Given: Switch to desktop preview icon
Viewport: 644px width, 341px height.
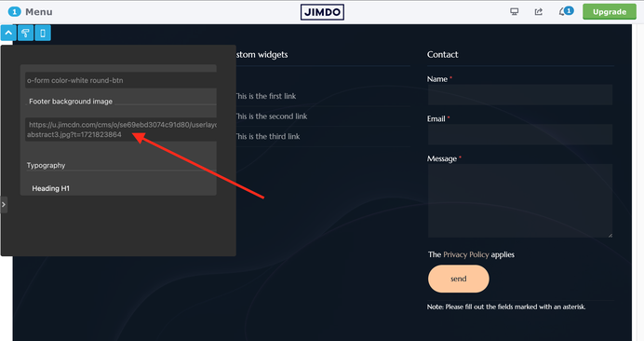Looking at the screenshot, I should point(515,11).
